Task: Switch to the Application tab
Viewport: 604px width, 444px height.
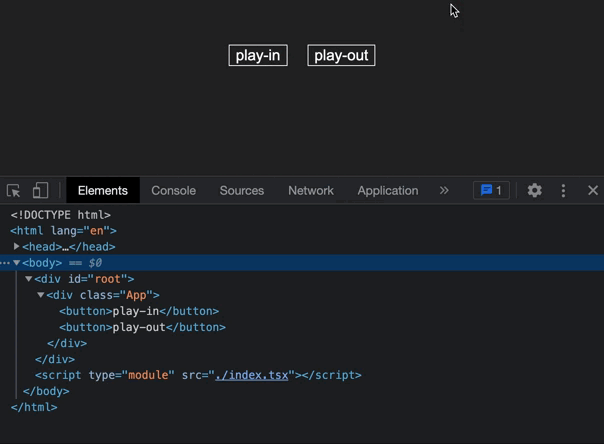Action: 388,191
